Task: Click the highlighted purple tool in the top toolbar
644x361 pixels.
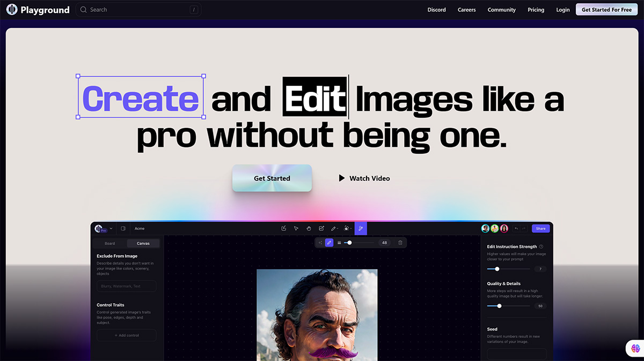Action: coord(361,228)
